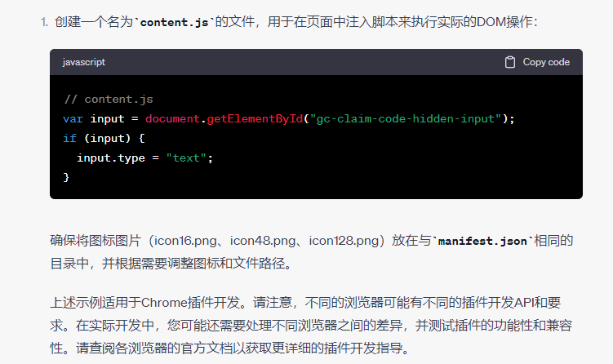Image resolution: width=613 pixels, height=364 pixels.
Task: Click the clipboard icon in code header
Action: 510,62
